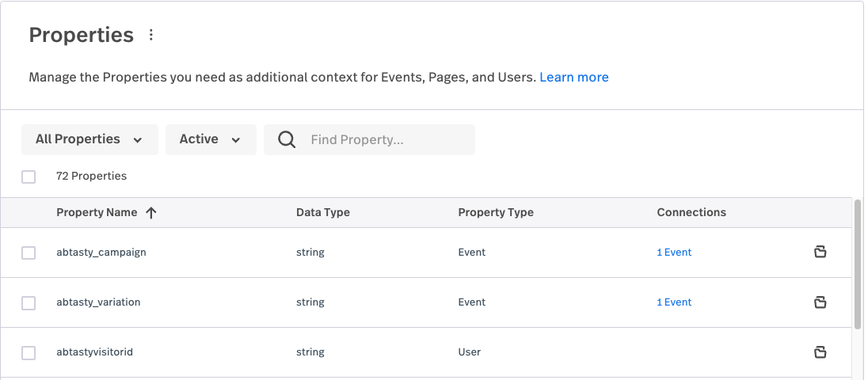Sort by the Property Type column header
The width and height of the screenshot is (868, 380).
tap(496, 212)
